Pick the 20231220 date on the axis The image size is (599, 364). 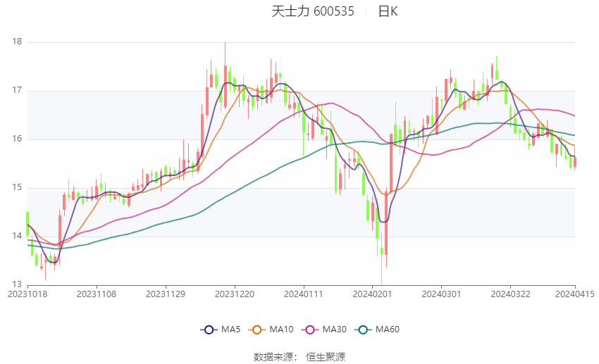point(234,294)
